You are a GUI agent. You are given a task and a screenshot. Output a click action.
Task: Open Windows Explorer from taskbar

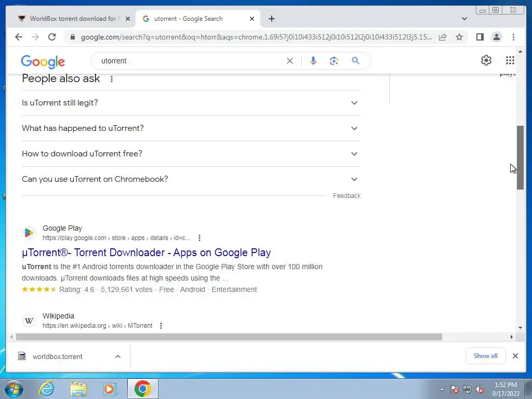(x=78, y=389)
